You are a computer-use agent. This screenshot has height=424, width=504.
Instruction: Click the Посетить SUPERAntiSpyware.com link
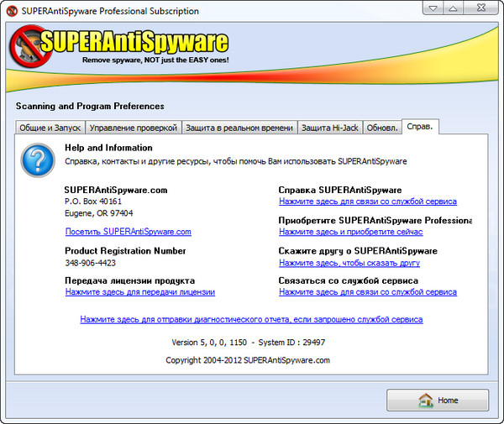pyautogui.click(x=128, y=232)
